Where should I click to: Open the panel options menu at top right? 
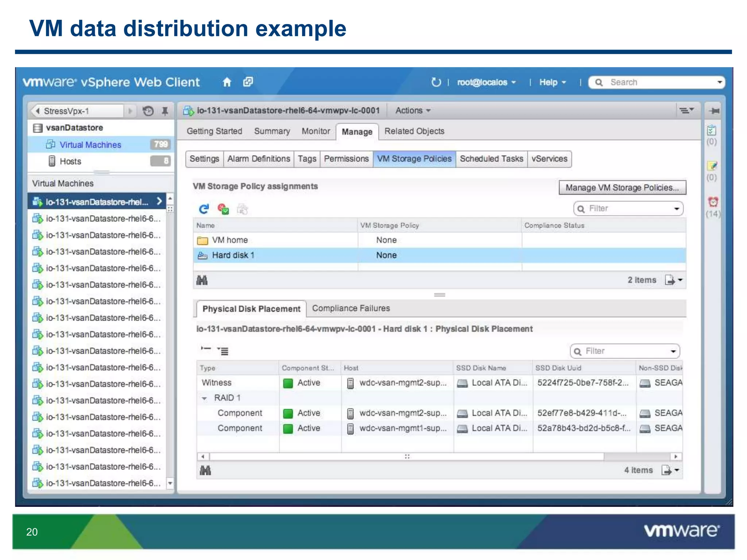click(x=686, y=110)
